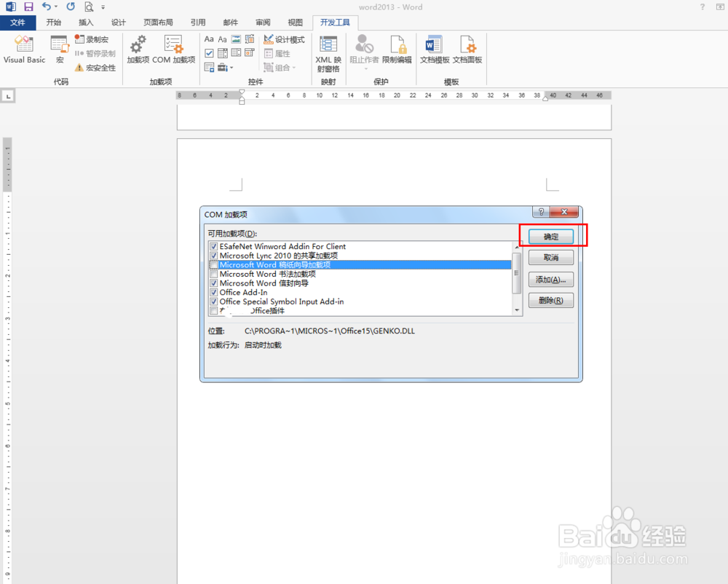
Task: Expand the undo history dropdown arrow
Action: pos(56,7)
